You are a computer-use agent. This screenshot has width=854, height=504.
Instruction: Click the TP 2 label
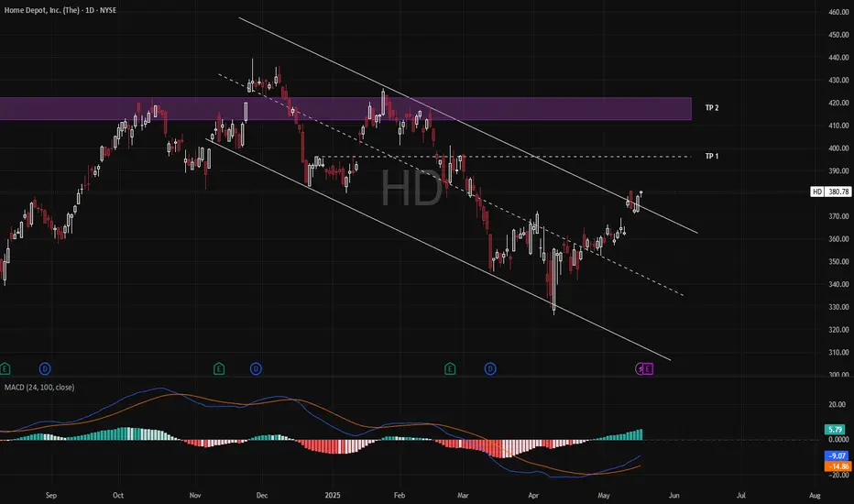(x=712, y=108)
